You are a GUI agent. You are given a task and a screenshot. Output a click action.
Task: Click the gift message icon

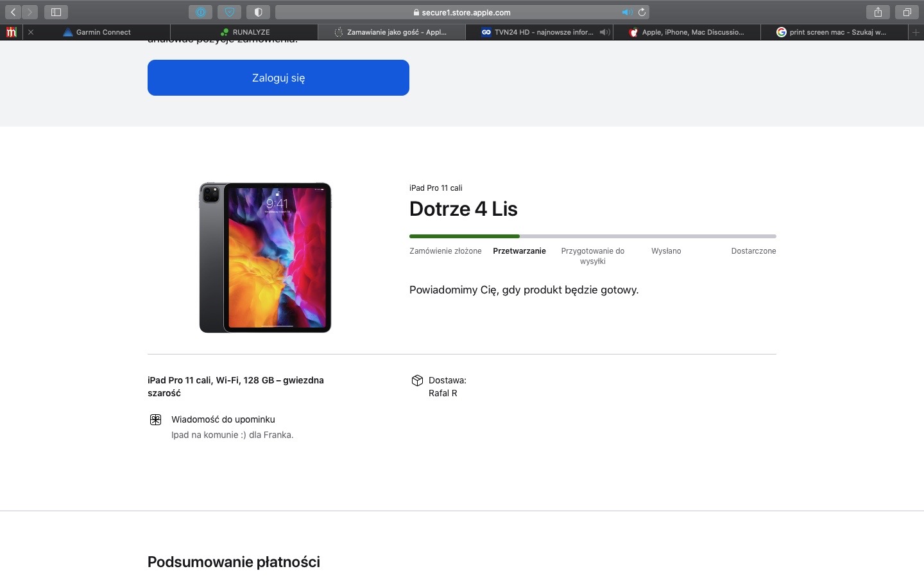(155, 419)
